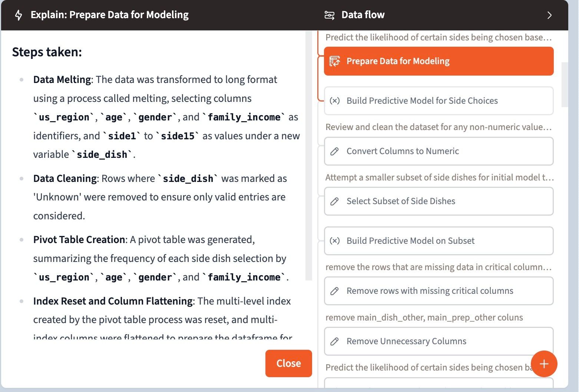579x392 pixels.
Task: Collapse Data flow panel with chevron arrow
Action: 549,15
